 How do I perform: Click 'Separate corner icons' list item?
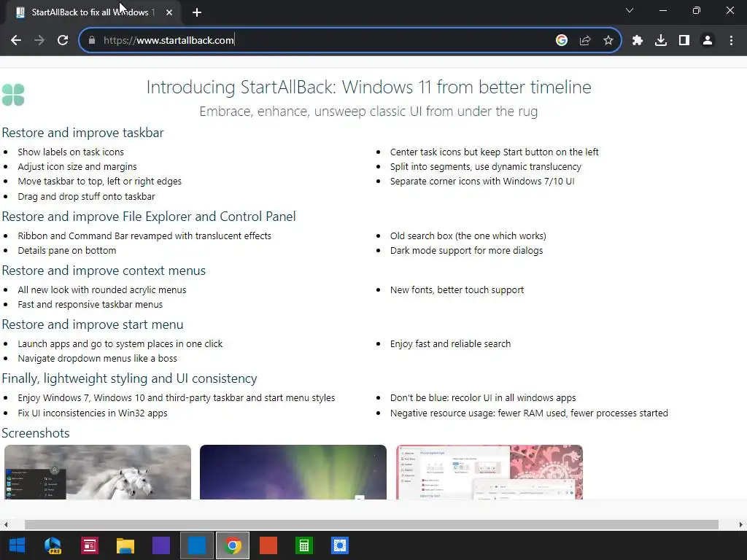pyautogui.click(x=482, y=182)
